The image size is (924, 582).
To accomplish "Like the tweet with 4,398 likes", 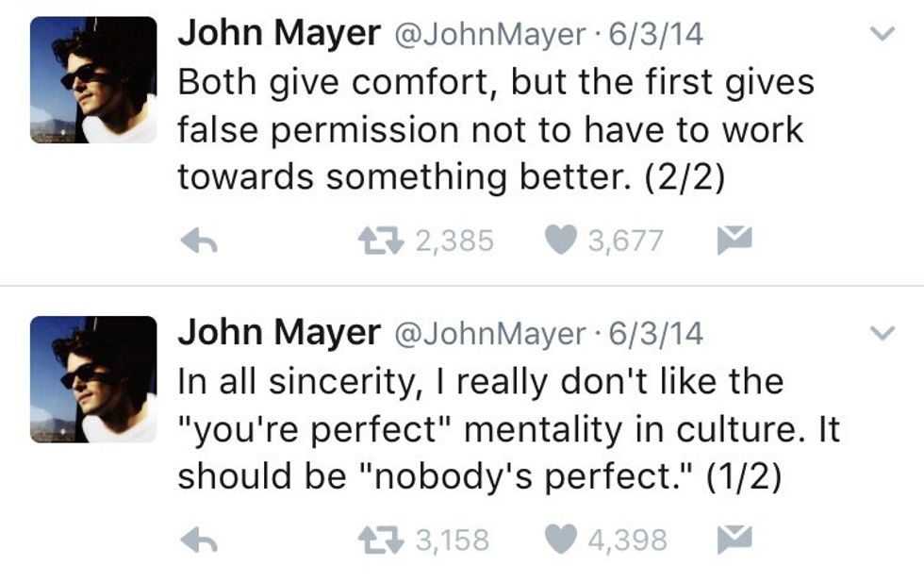I will tap(562, 540).
